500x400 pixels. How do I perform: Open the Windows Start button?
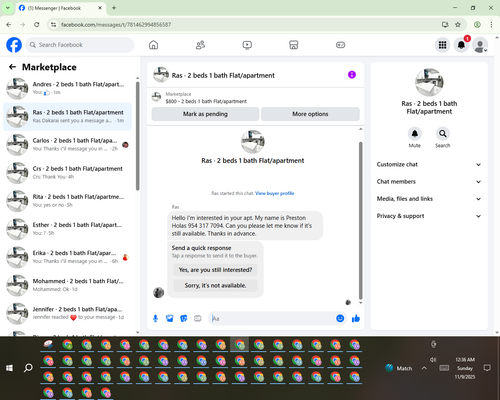tap(9, 368)
